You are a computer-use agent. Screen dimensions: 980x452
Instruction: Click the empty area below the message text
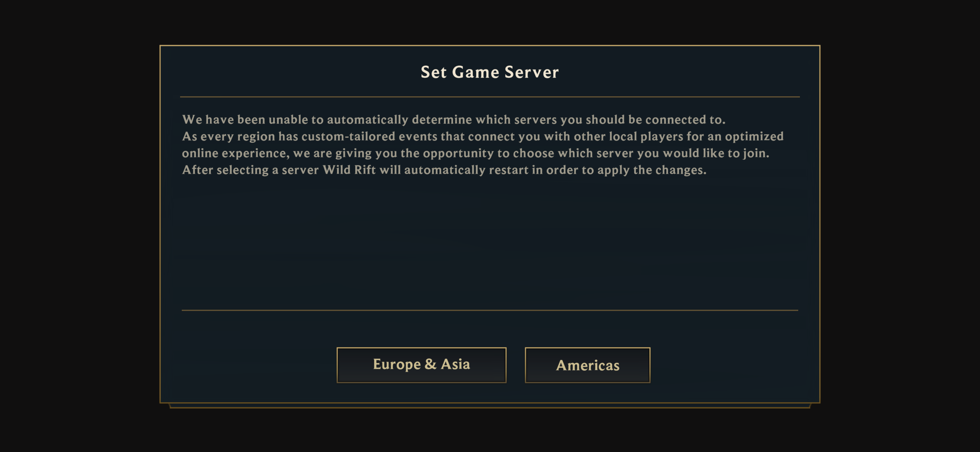(x=490, y=243)
